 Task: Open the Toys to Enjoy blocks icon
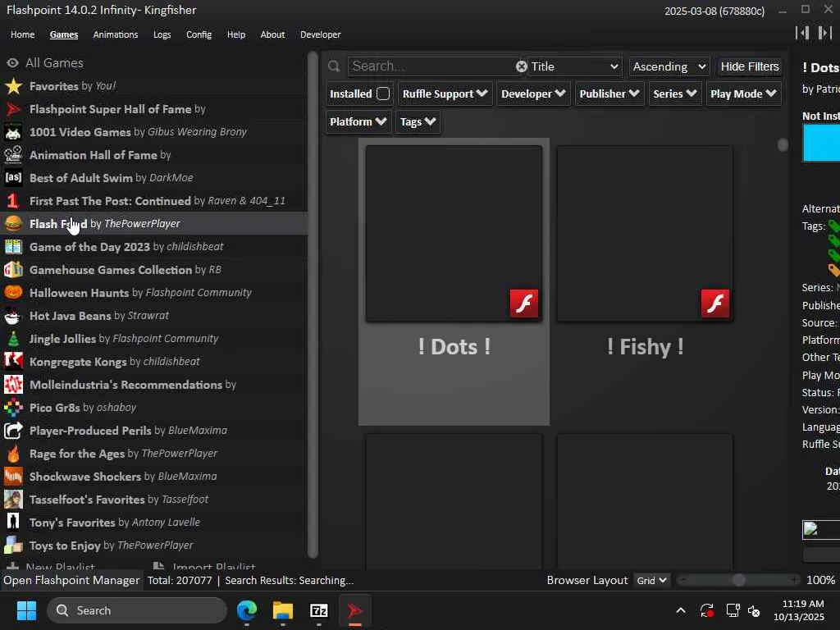[13, 546]
